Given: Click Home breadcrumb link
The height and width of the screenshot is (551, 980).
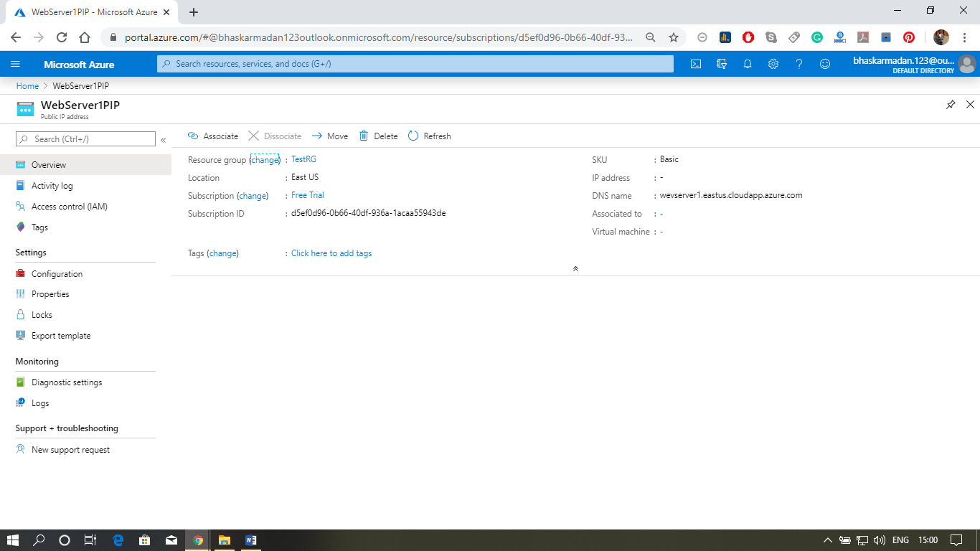Looking at the screenshot, I should click(x=27, y=86).
